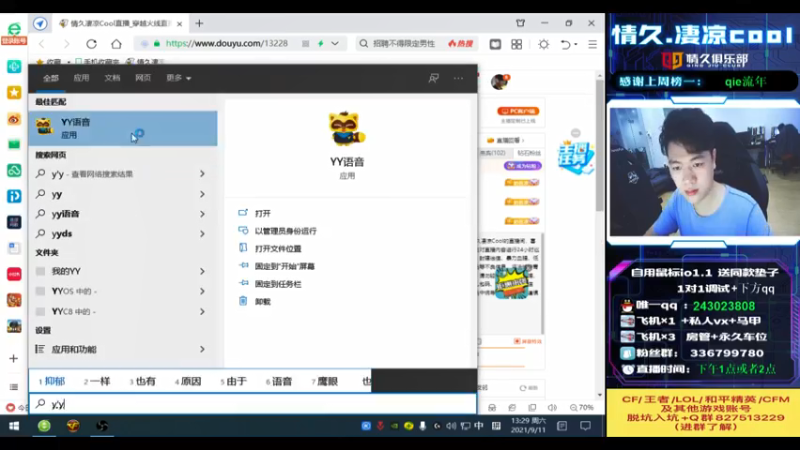Viewport: 800px width, 450px height.
Task: Expand the 我的YY folder arrow
Action: pyautogui.click(x=202, y=271)
